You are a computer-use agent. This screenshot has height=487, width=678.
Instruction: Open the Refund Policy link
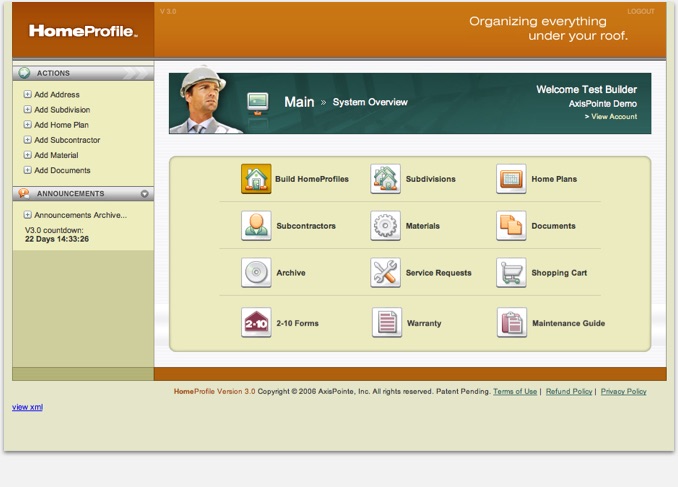pyautogui.click(x=569, y=391)
